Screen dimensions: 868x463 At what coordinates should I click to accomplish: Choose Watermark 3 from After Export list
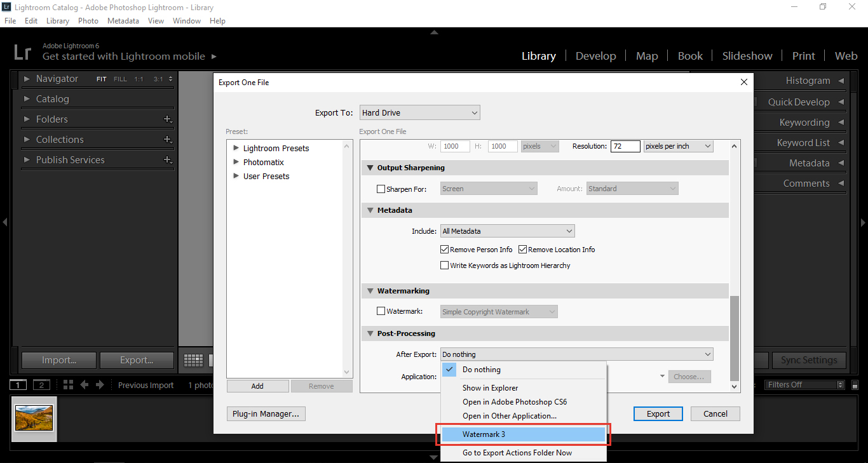click(x=523, y=434)
